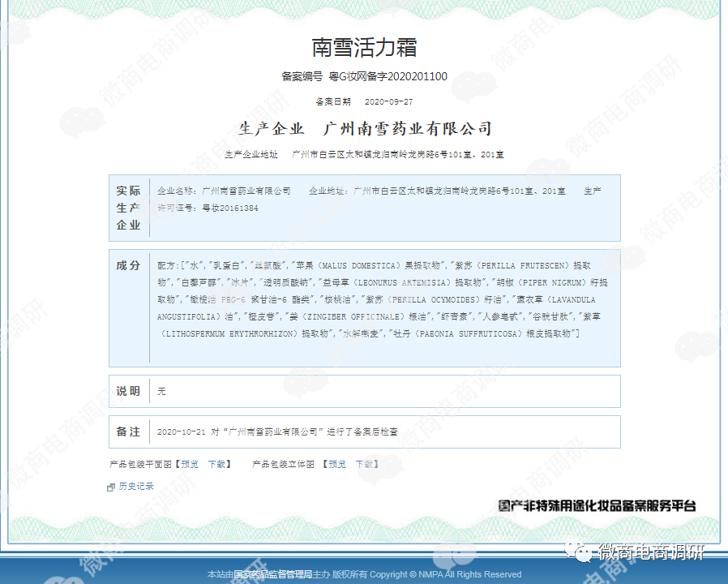728x584 pixels.
Task: Click the circular chat logo in footer
Action: [576, 552]
